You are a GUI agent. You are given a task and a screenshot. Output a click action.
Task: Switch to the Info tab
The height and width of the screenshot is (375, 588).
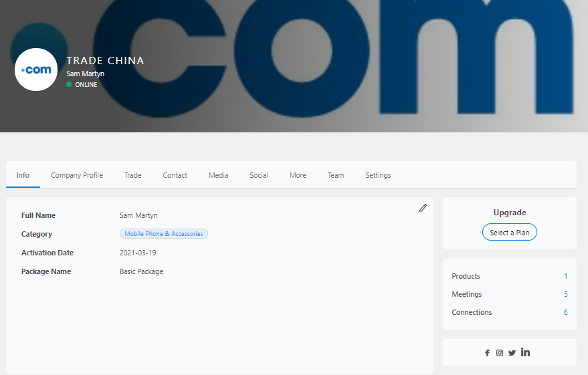23,175
